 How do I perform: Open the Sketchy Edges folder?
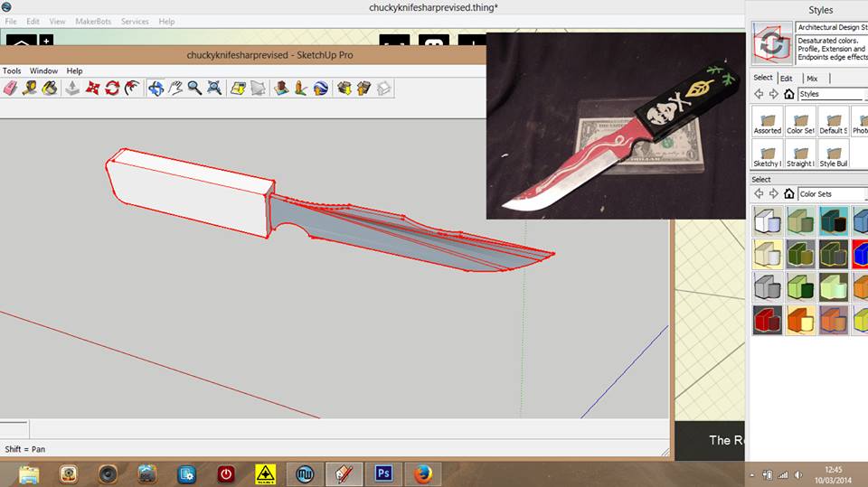[x=768, y=154]
